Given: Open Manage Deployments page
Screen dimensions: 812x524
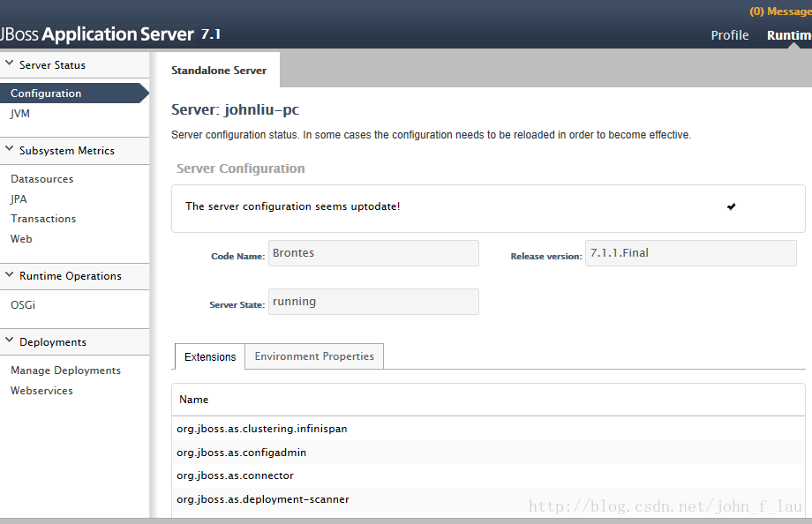Looking at the screenshot, I should pyautogui.click(x=65, y=371).
